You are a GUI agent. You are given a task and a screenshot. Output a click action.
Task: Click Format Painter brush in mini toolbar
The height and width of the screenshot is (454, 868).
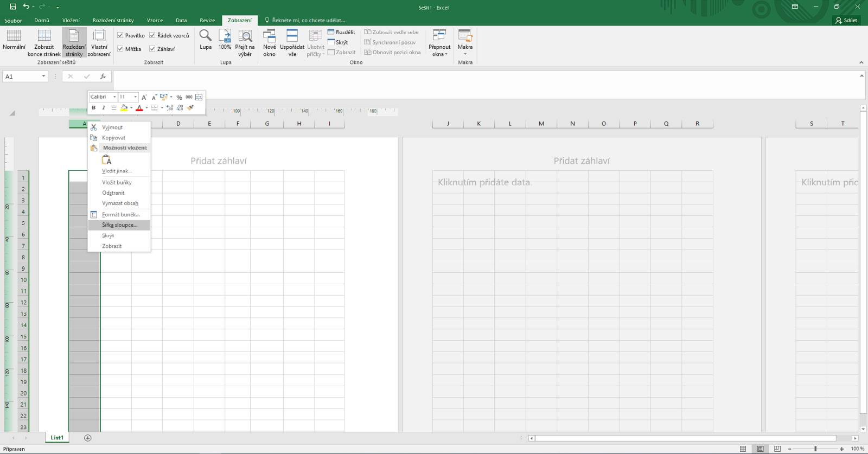click(x=190, y=108)
